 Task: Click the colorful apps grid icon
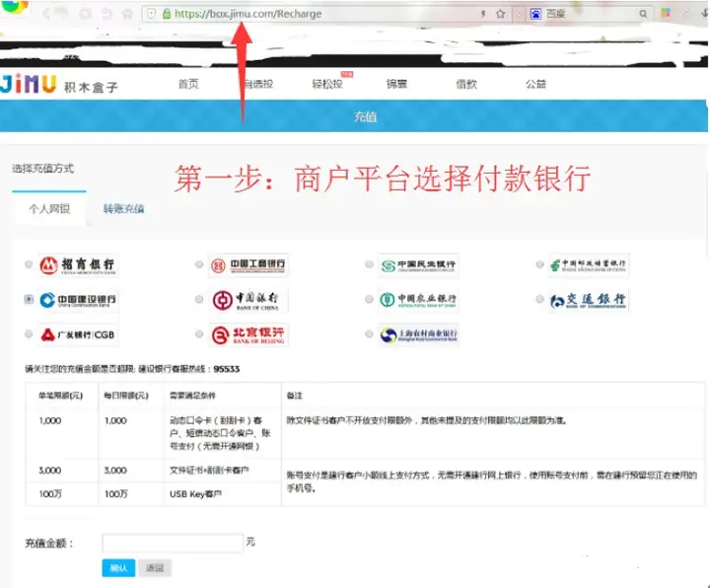666,13
